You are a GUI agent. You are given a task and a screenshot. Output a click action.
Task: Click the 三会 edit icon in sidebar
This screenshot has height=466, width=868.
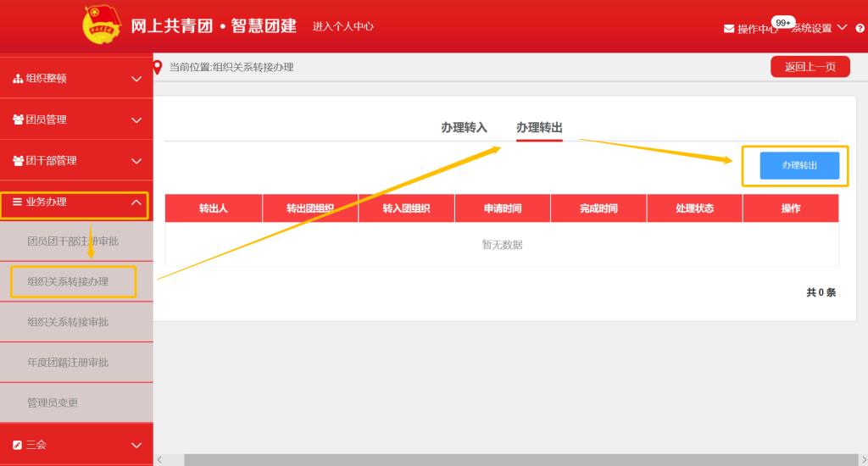coord(18,445)
